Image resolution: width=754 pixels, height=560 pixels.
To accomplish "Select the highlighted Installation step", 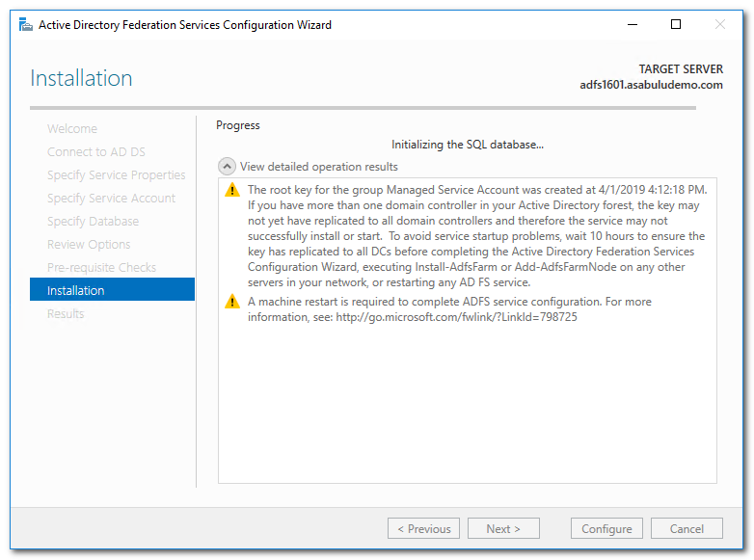I will tap(112, 289).
